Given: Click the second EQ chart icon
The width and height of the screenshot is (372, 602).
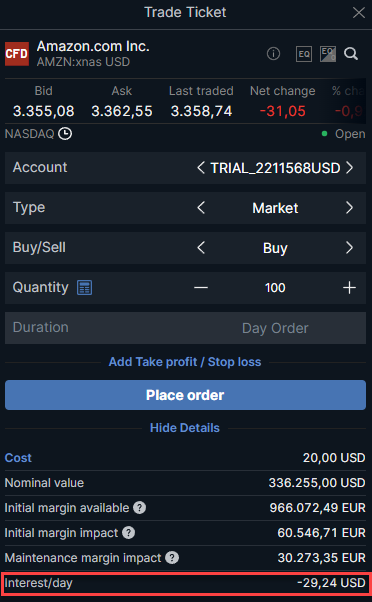Looking at the screenshot, I should coord(328,54).
